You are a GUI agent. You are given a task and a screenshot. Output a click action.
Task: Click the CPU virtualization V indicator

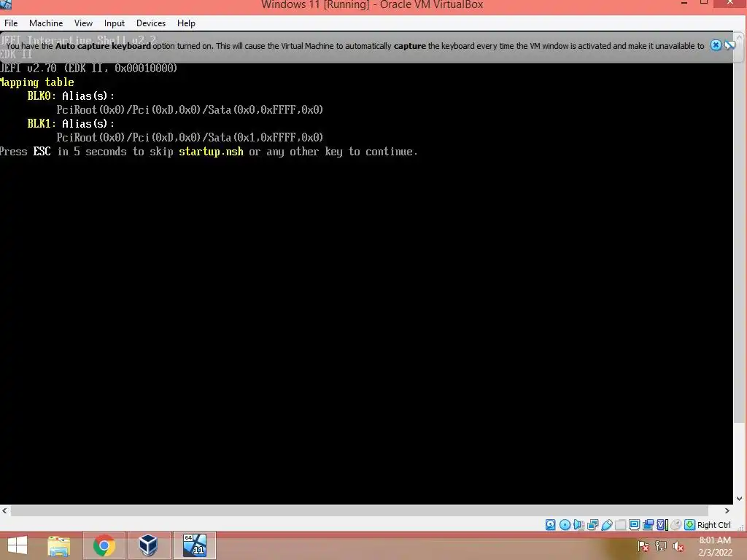tap(662, 525)
